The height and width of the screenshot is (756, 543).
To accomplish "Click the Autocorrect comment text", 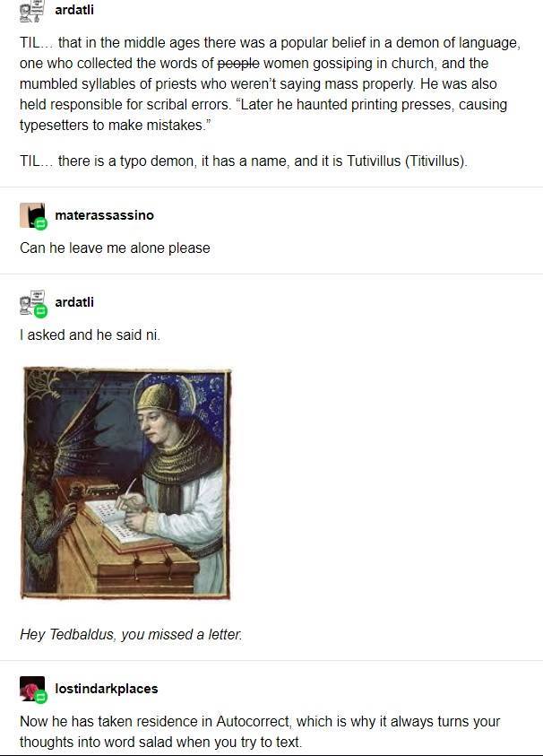I will 260,732.
